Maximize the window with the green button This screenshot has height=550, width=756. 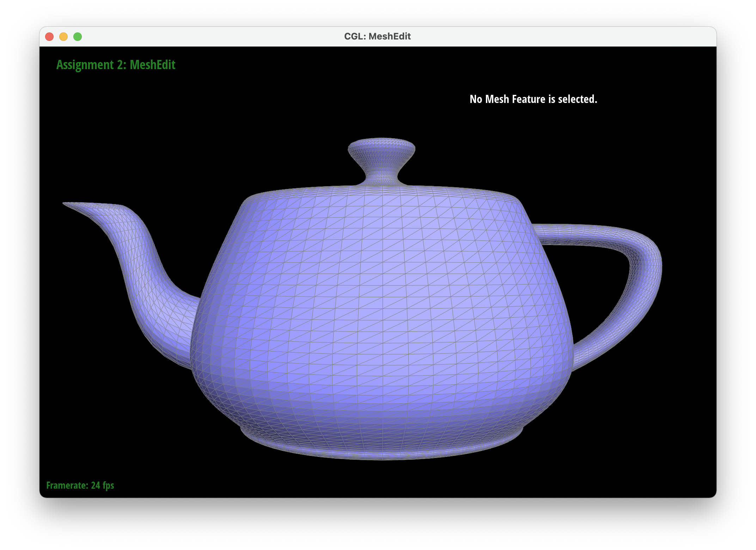coord(78,37)
